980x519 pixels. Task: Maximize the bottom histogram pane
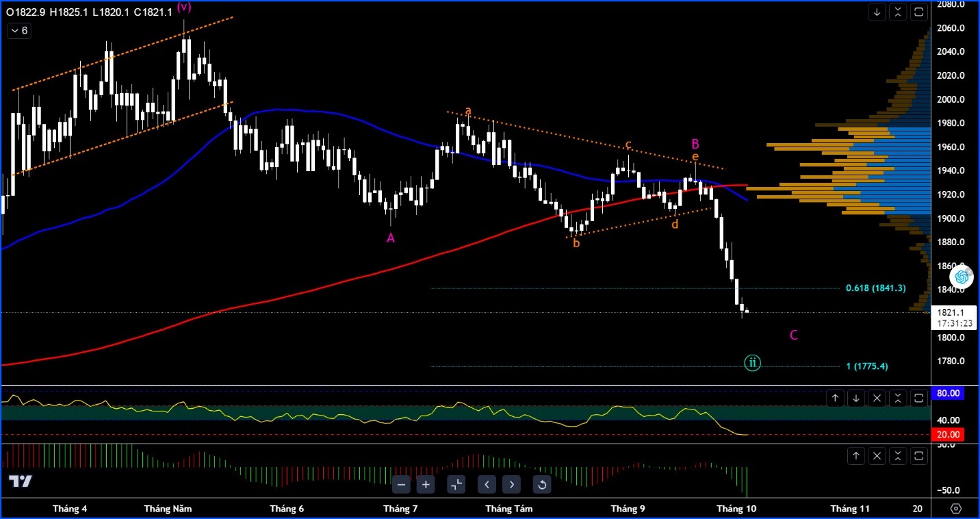click(919, 456)
